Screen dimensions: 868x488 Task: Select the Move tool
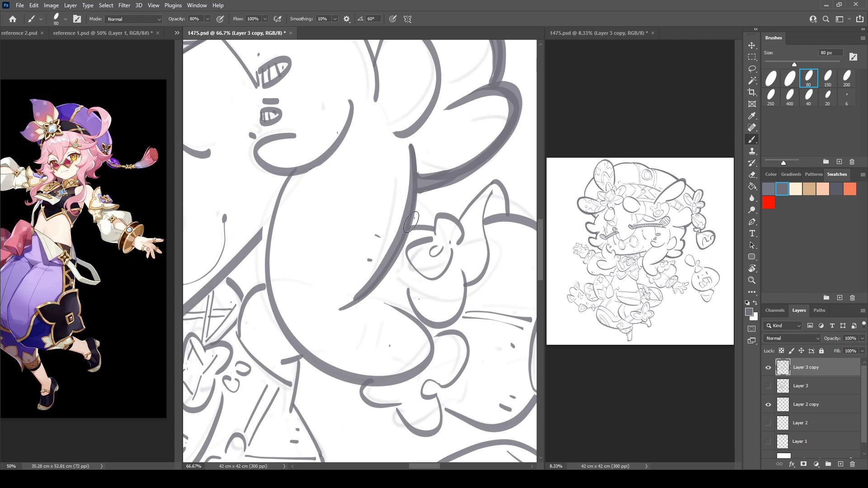[752, 46]
